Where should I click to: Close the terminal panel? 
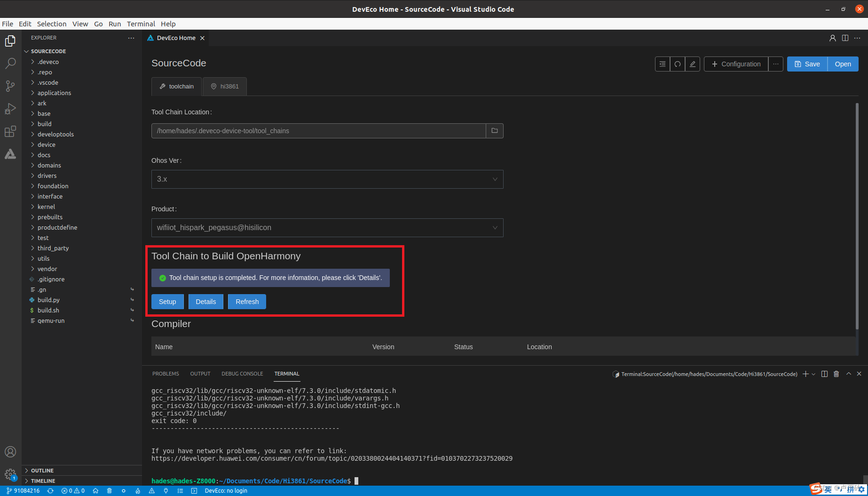tap(859, 374)
